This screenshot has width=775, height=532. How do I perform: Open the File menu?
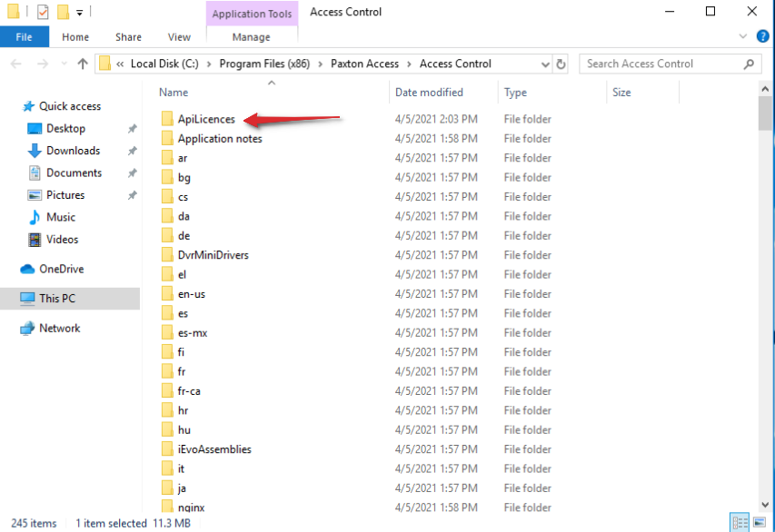(x=25, y=36)
